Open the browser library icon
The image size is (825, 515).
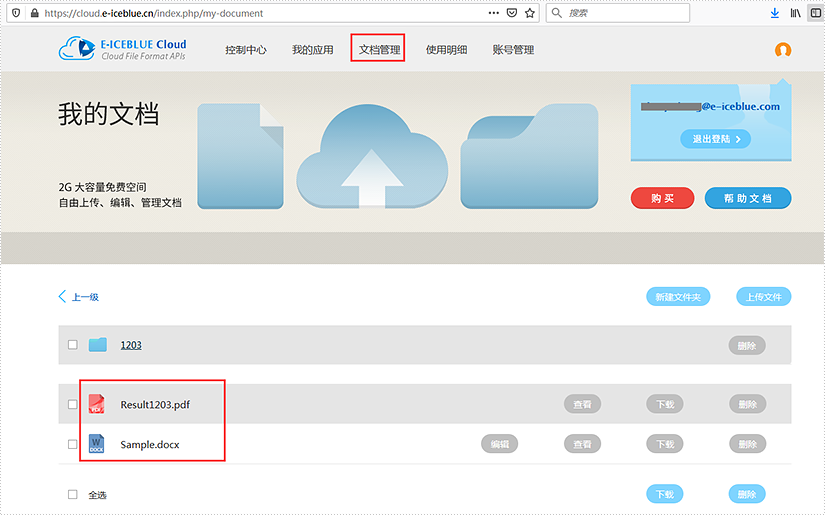796,13
